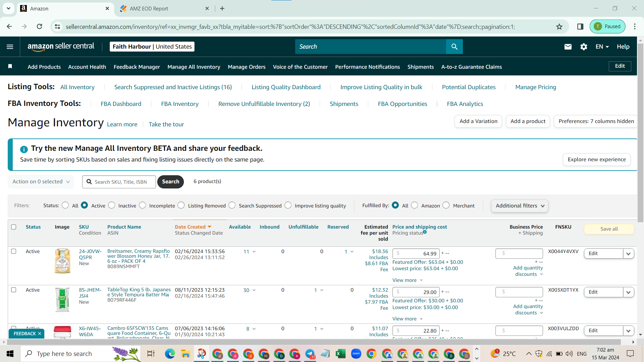Open Manage Orders menu item

click(x=247, y=67)
